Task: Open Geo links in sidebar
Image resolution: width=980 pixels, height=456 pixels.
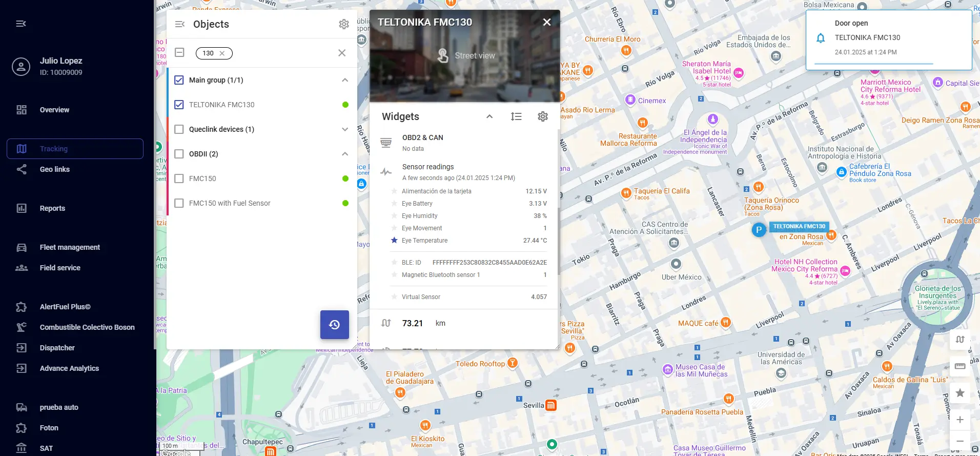Action: pos(75,169)
